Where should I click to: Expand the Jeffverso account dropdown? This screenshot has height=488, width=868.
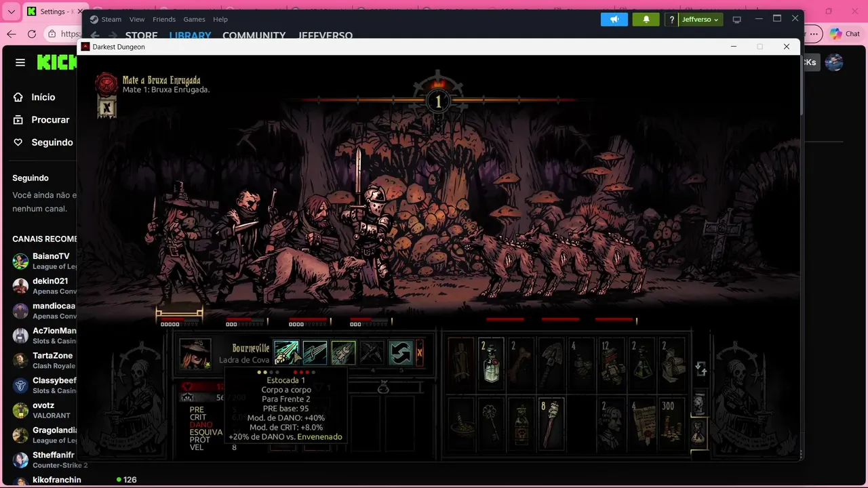tap(700, 20)
